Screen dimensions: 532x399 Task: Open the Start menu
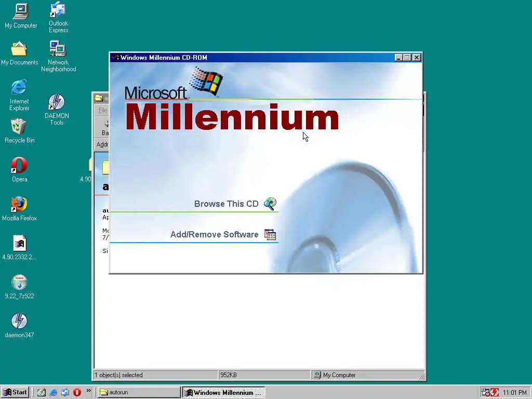[15, 392]
